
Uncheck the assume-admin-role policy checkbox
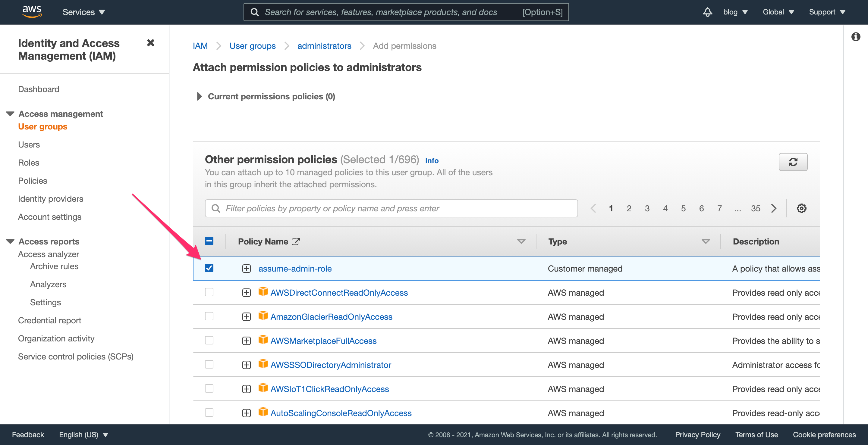209,268
